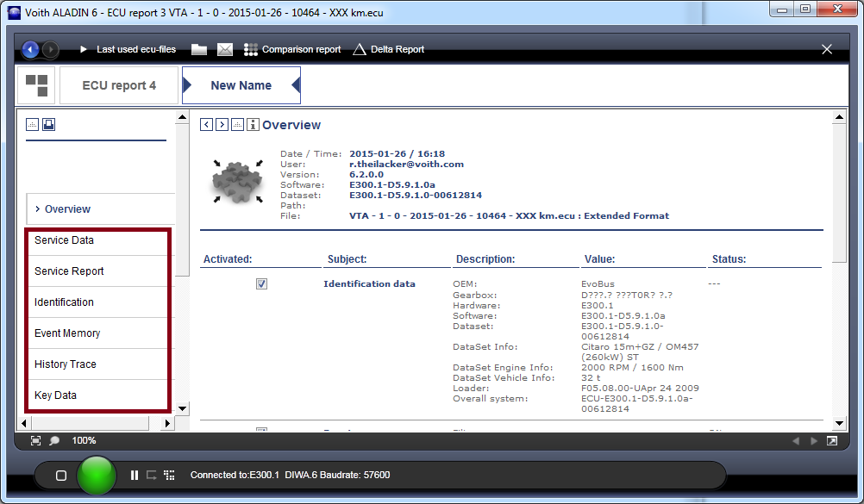Click the Dataset value E300.1-D5.9.1.0-00612814 in header
Viewport: 864px width, 504px height.
(416, 195)
